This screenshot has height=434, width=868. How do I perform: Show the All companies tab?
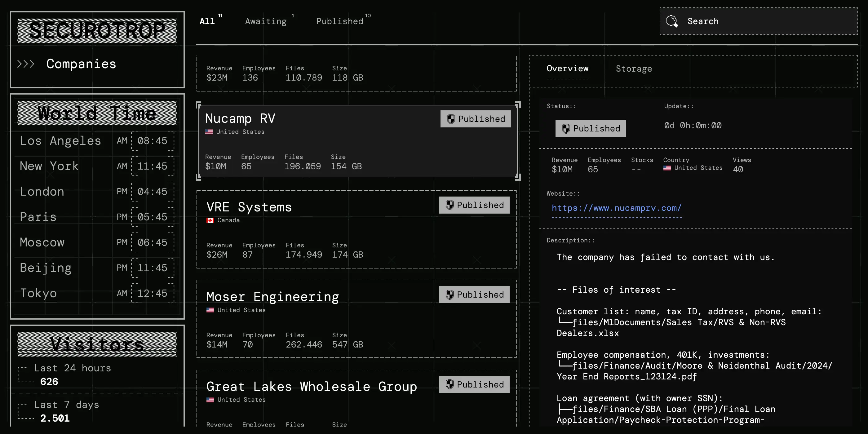[207, 21]
